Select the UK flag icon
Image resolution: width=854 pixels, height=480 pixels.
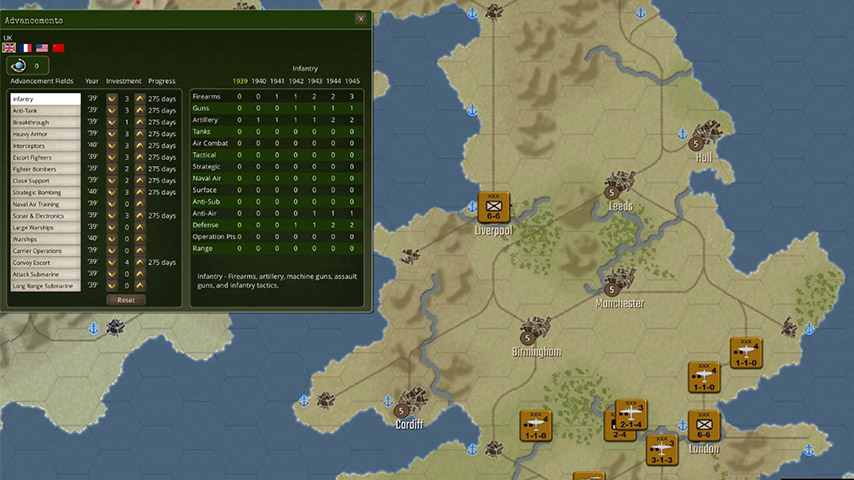point(9,48)
